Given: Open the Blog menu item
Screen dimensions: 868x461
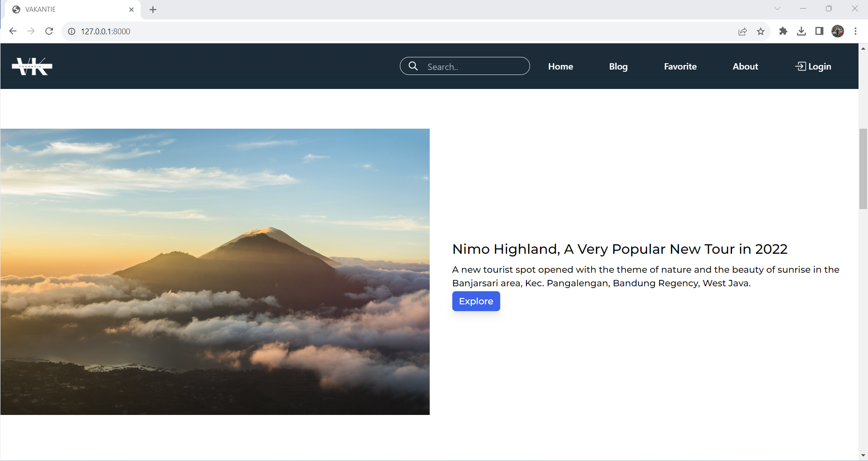Looking at the screenshot, I should pos(618,66).
